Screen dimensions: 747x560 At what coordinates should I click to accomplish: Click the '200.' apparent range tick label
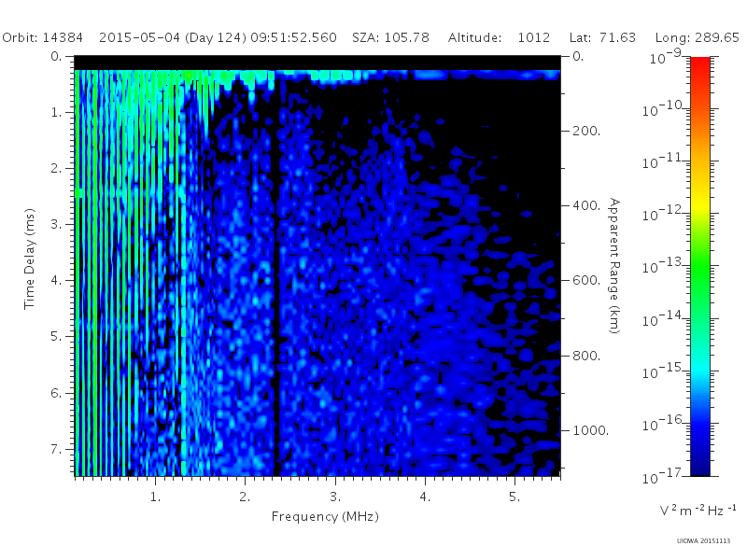[x=586, y=131]
